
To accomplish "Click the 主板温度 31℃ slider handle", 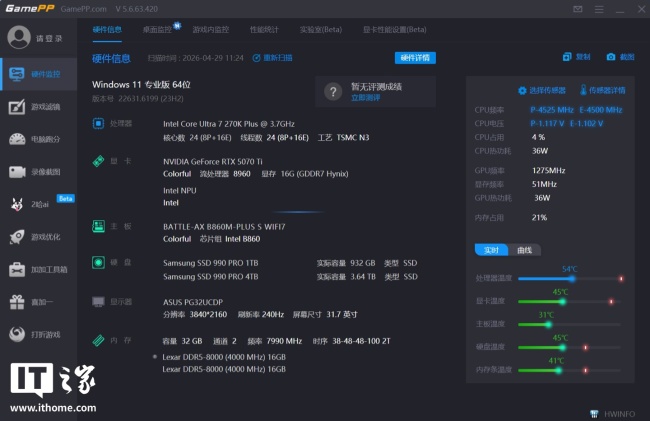I will click(x=548, y=324).
